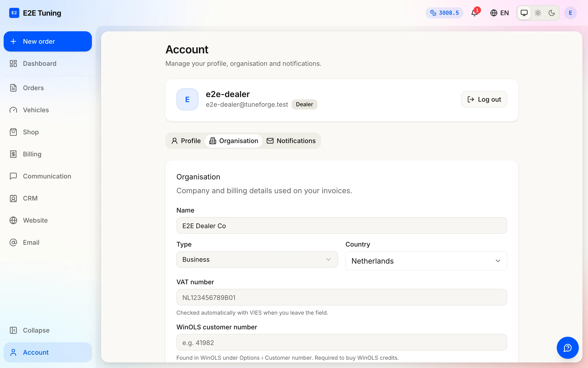Navigate to Billing

(48, 154)
